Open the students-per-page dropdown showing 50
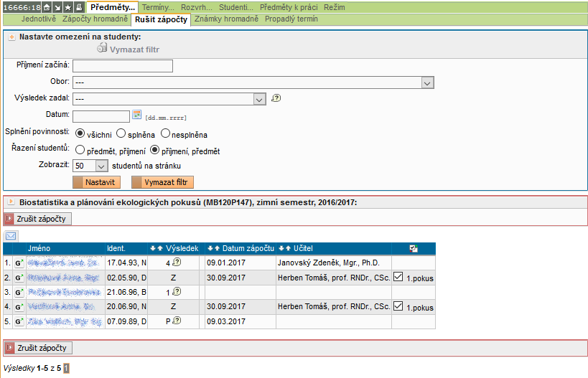The width and height of the screenshot is (588, 378). [101, 166]
